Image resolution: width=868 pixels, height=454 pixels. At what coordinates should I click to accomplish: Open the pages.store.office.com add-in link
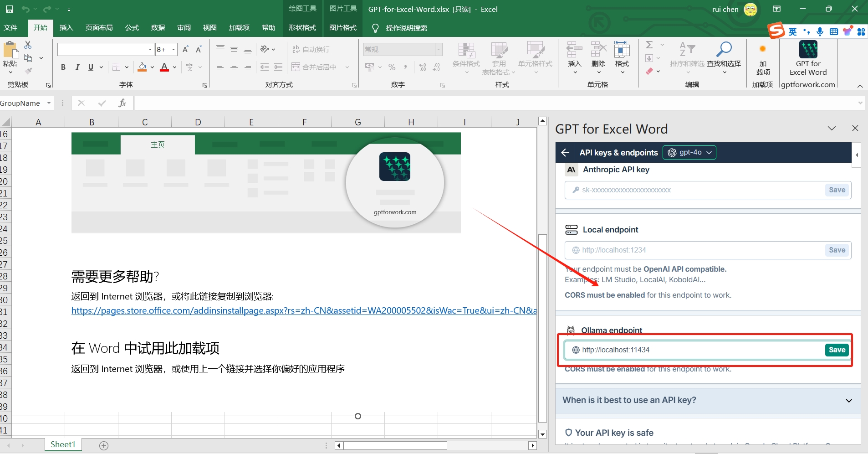click(304, 311)
